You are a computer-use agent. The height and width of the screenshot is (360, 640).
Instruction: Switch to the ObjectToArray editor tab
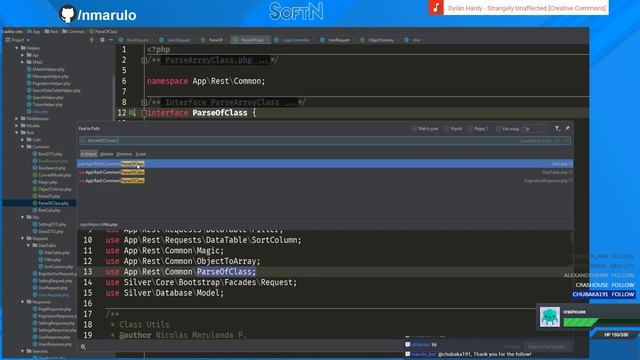[x=378, y=40]
